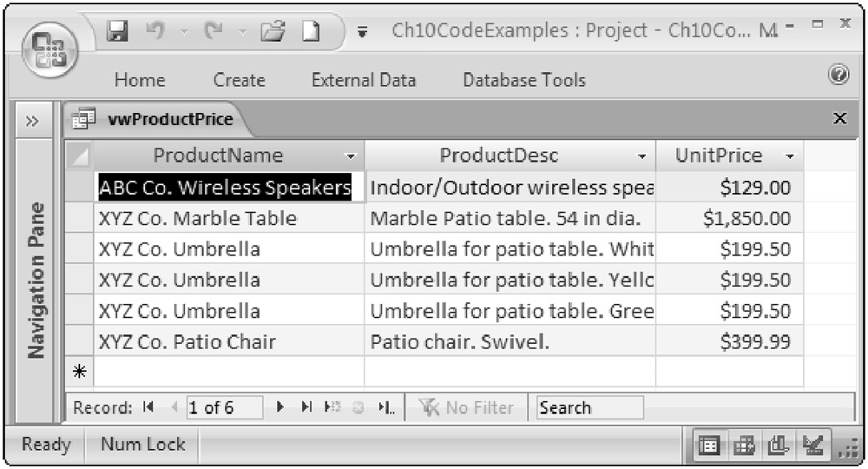Open the Database Tools ribbon tab

click(x=523, y=80)
